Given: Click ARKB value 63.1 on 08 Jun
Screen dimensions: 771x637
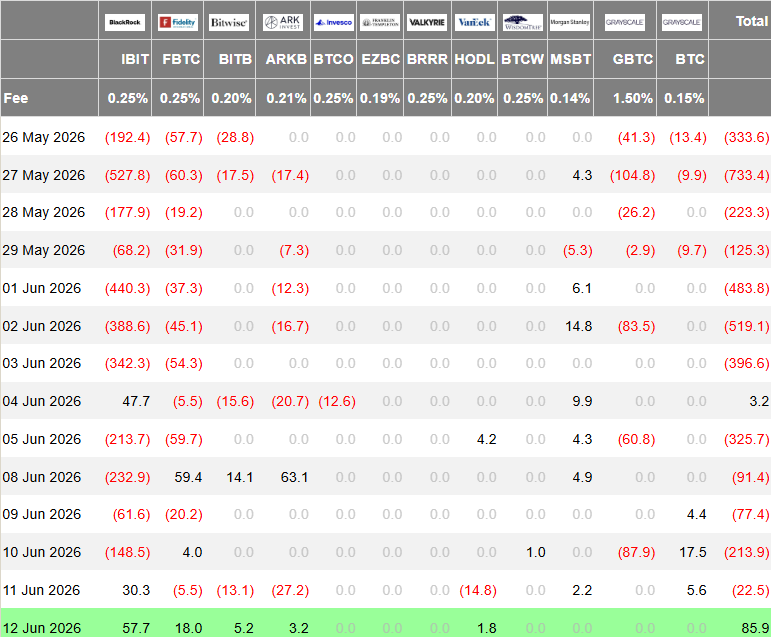Looking at the screenshot, I should [295, 477].
